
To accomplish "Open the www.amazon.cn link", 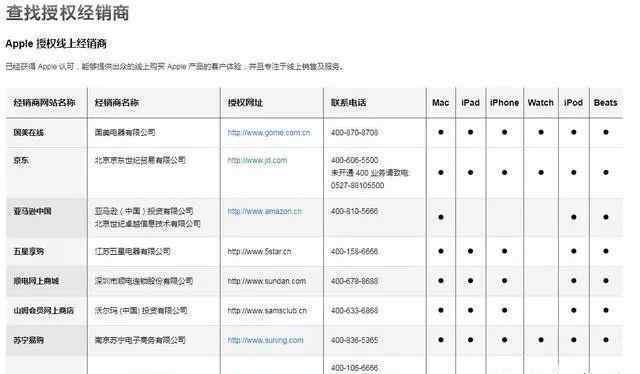I will point(265,211).
